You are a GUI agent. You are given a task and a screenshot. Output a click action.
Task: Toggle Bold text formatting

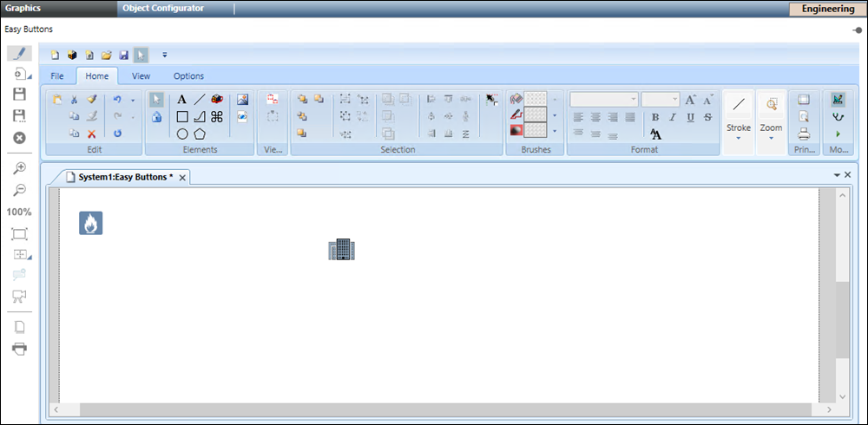pyautogui.click(x=655, y=117)
